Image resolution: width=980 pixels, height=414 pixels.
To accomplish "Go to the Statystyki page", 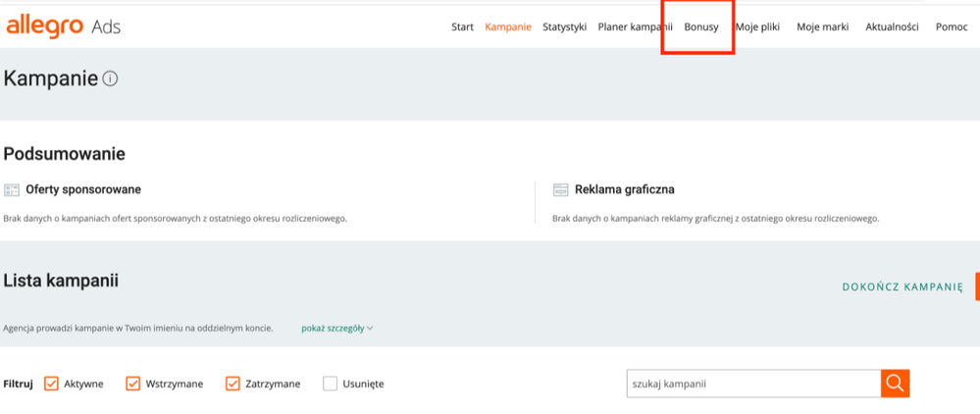I will point(564,27).
